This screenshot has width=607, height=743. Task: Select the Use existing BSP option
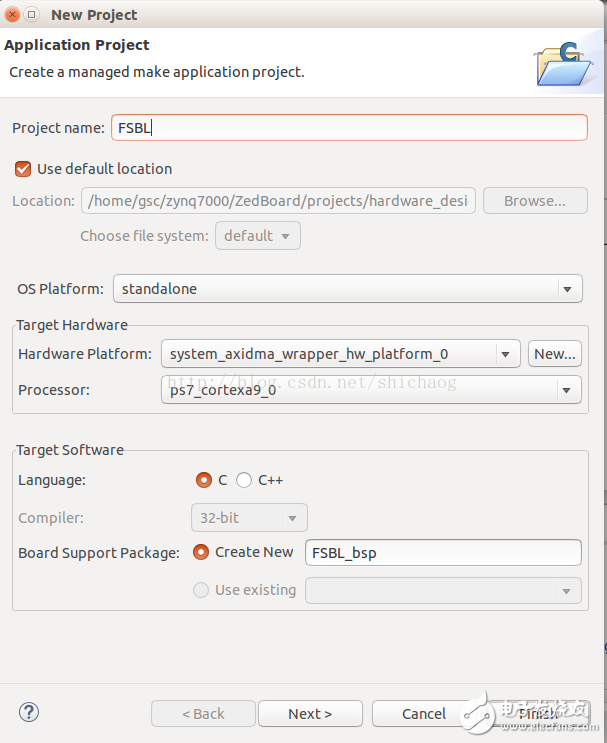coord(201,590)
